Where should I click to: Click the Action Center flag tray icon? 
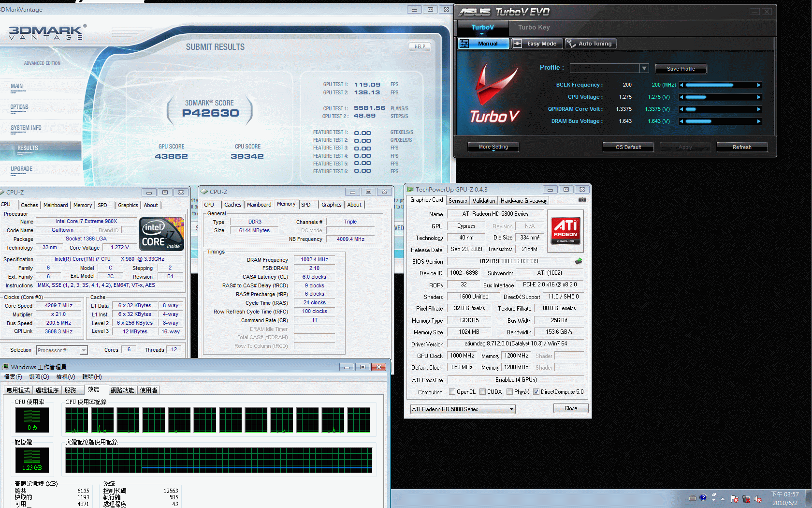coord(735,499)
